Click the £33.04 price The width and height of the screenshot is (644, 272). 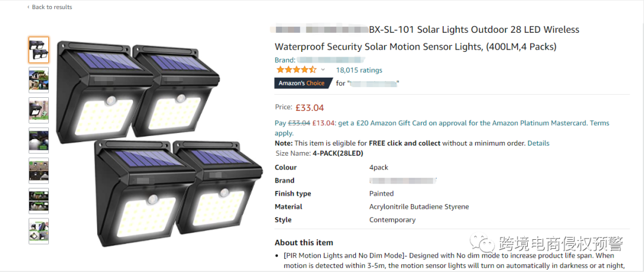[310, 107]
